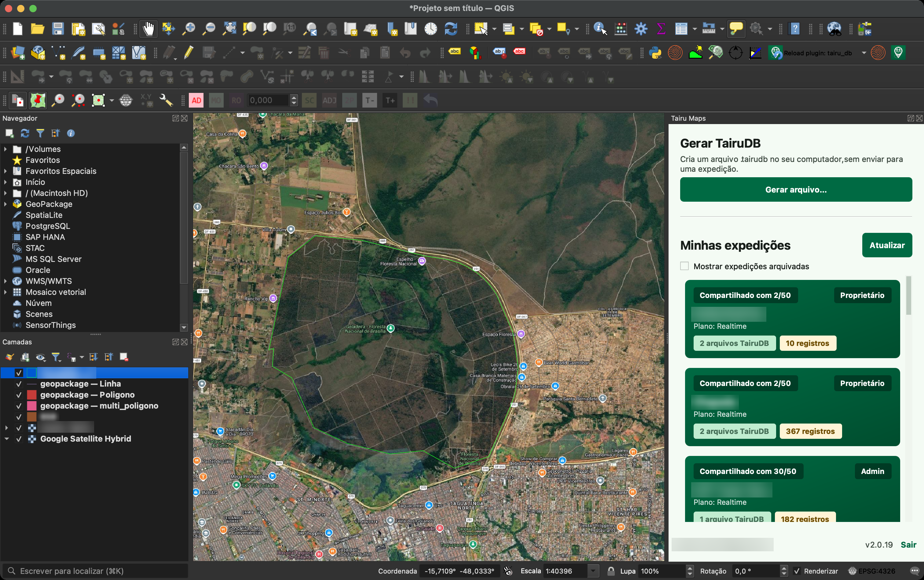
Task: Select the Identify Features tool
Action: [x=600, y=29]
